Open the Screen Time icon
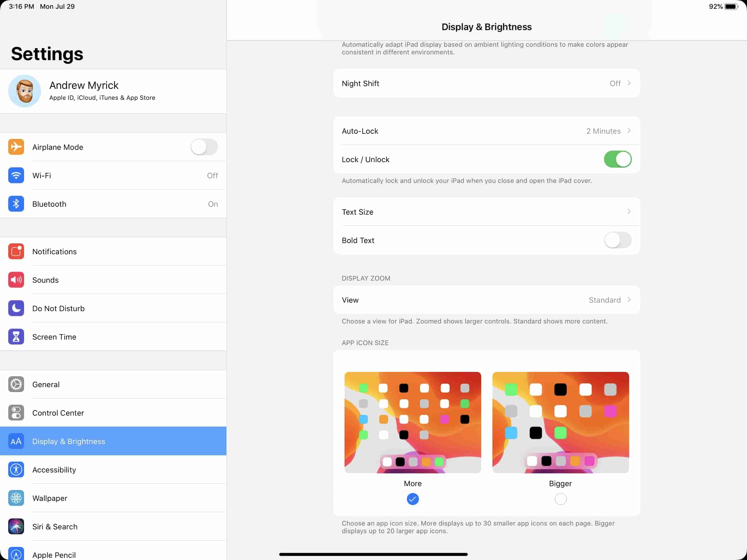 (15, 337)
